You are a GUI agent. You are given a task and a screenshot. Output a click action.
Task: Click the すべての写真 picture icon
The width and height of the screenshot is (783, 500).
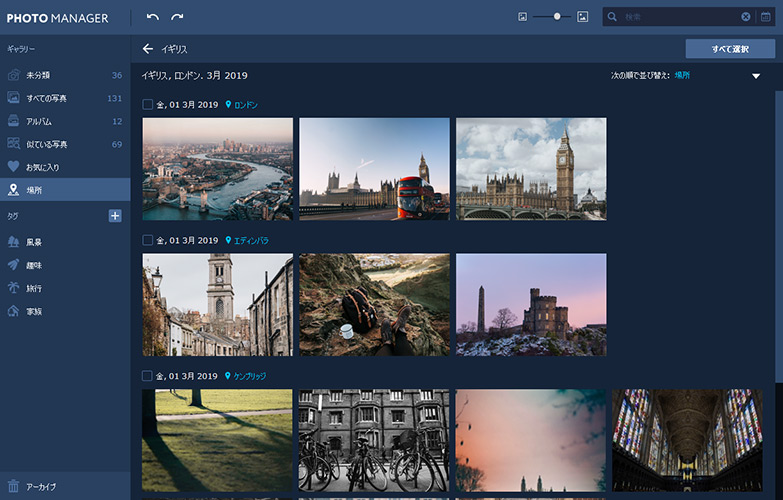13,97
